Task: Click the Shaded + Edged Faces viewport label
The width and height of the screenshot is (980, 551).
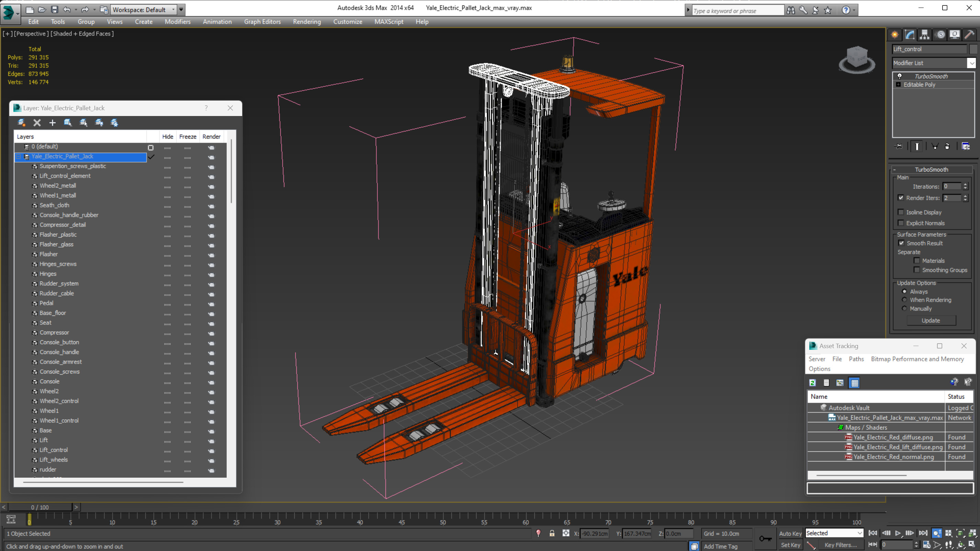Action: click(82, 33)
